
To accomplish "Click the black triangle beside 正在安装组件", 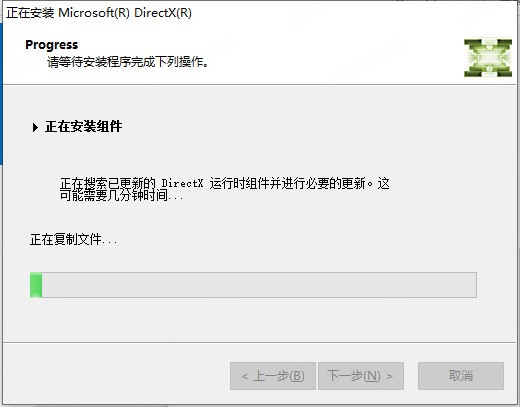I will [x=35, y=127].
